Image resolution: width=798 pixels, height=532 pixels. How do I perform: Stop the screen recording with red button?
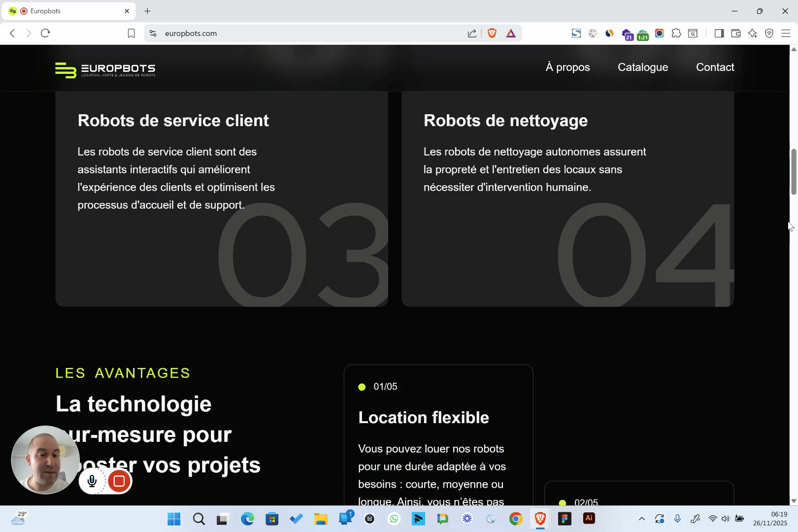(x=119, y=481)
